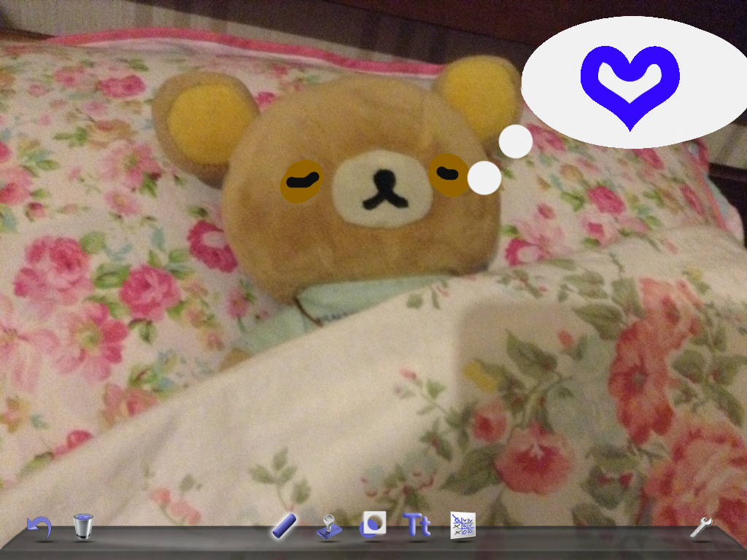Open the tic-tac-toe grid tool
This screenshot has height=560, width=747.
[x=462, y=525]
